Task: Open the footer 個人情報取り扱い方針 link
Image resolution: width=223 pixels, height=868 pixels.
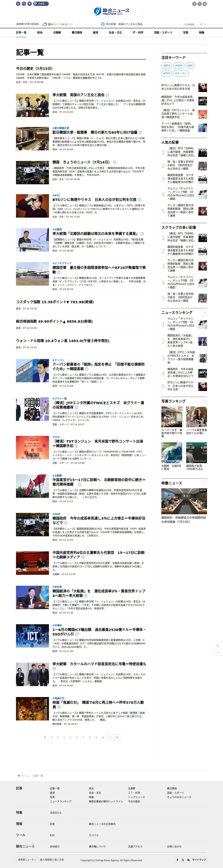Action: [x=52, y=860]
